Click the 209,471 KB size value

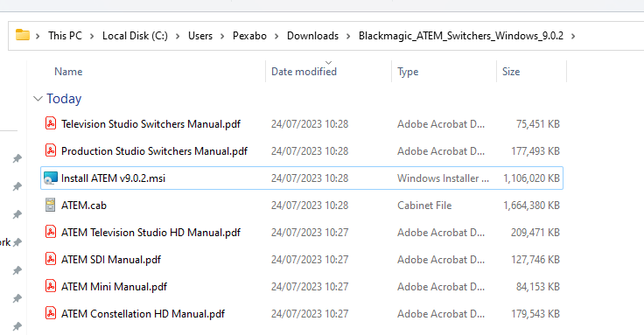tap(535, 233)
